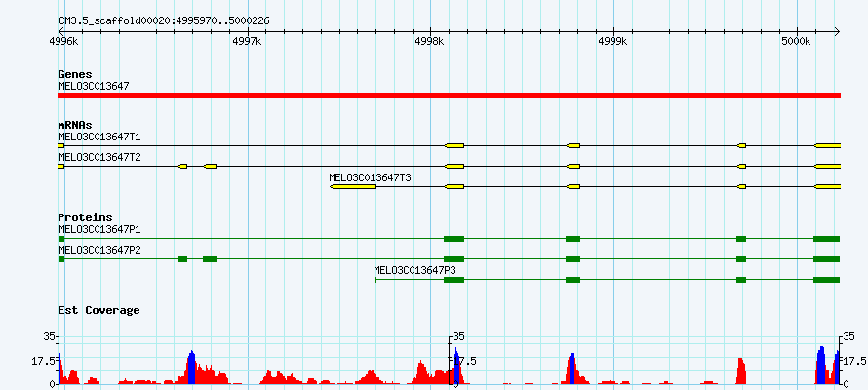Image resolution: width=868 pixels, height=390 pixels.
Task: Click the T1 last exon beside 5000k
Action: 828,145
